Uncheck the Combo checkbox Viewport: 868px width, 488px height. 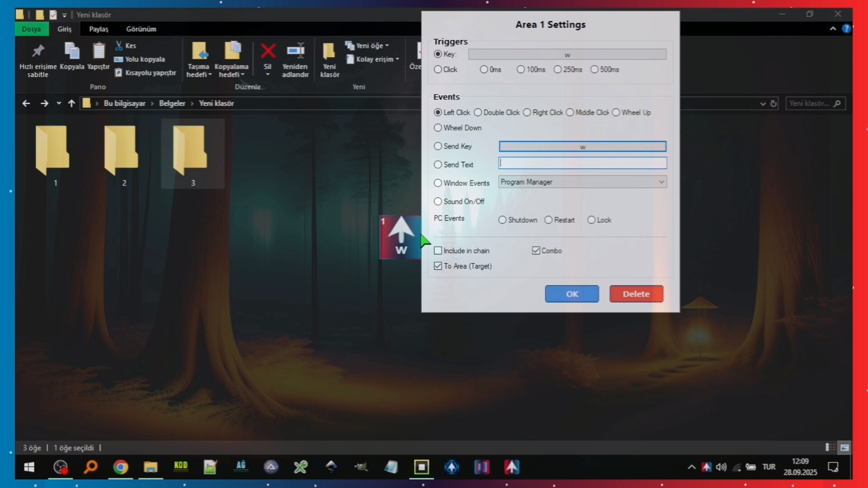[536, 251]
